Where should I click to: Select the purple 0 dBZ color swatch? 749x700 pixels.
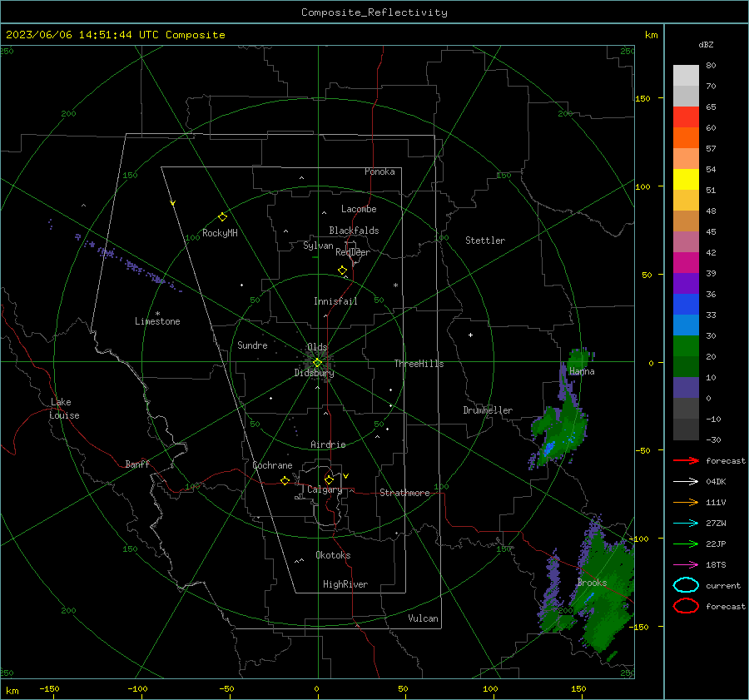(x=686, y=388)
